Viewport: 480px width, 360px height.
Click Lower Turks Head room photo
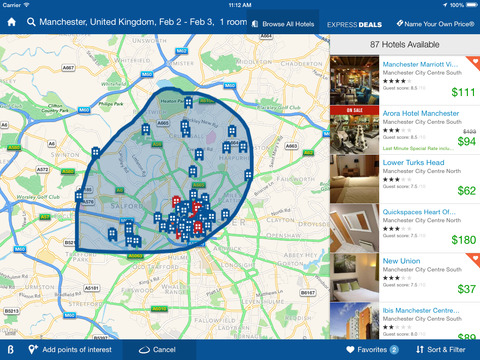355,179
